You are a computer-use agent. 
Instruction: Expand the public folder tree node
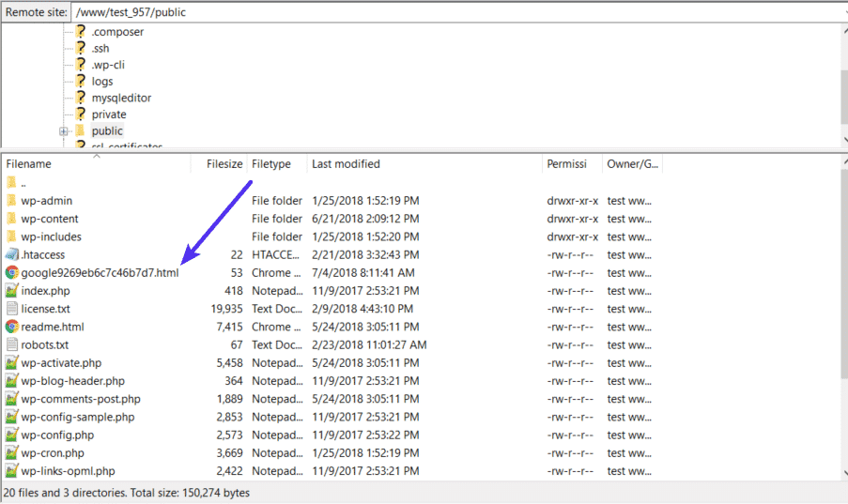click(x=63, y=131)
